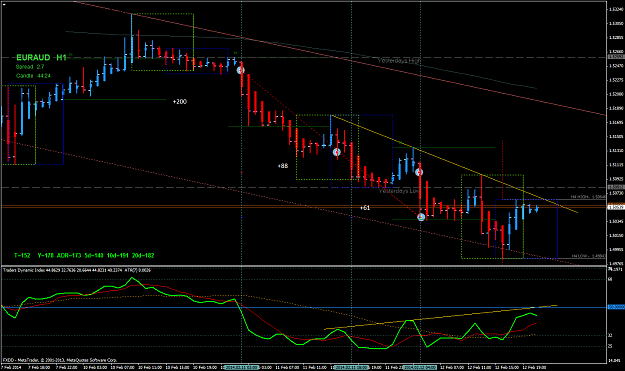Click the T-152 range value
This screenshot has width=625, height=371.
pos(22,255)
